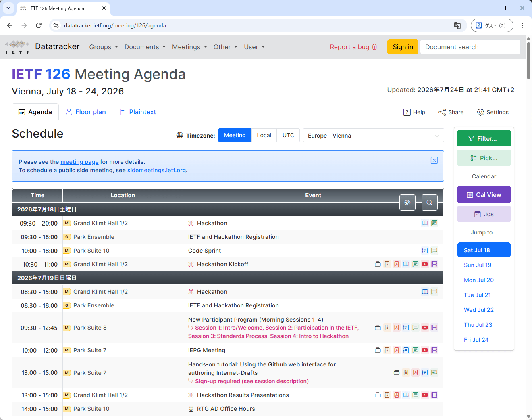
Task: Open notepad icon for Code Sprint row
Action: (425, 251)
